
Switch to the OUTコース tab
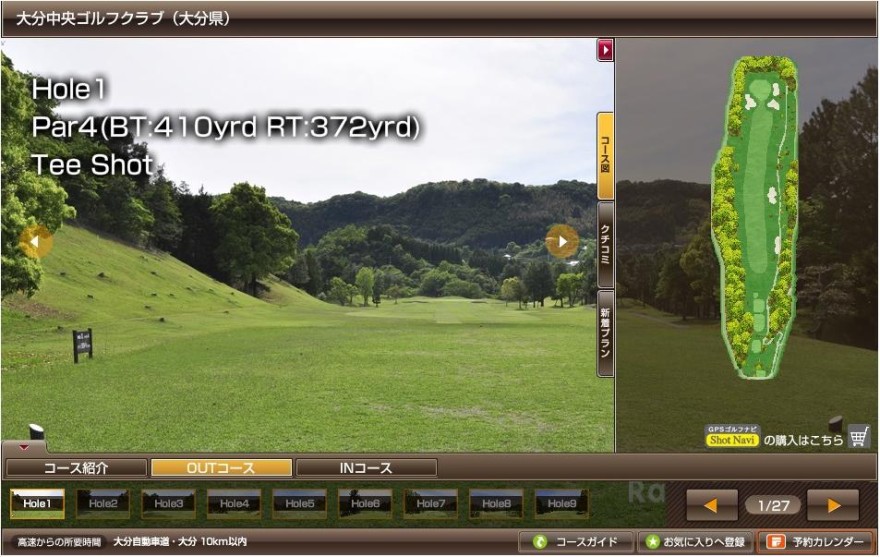[x=221, y=468]
